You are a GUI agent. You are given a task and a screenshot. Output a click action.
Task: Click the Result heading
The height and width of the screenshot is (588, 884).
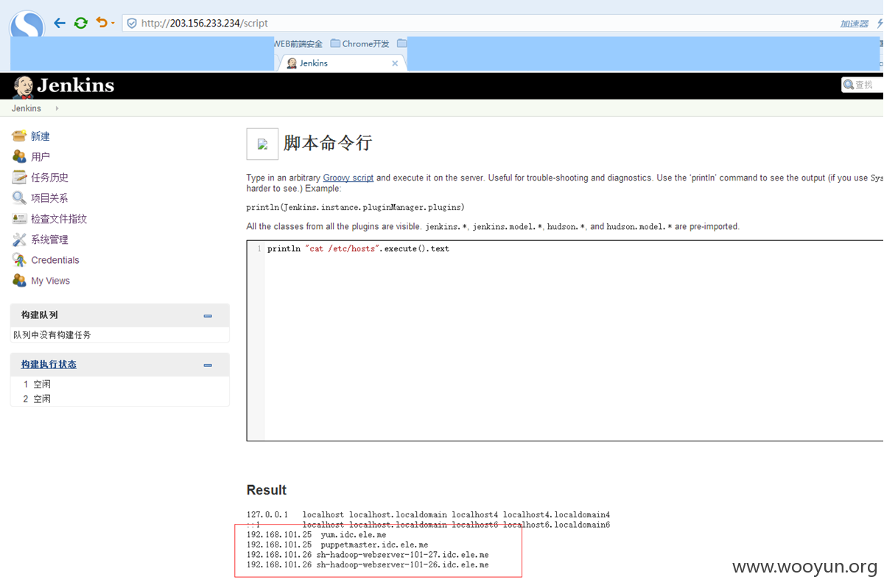point(267,490)
